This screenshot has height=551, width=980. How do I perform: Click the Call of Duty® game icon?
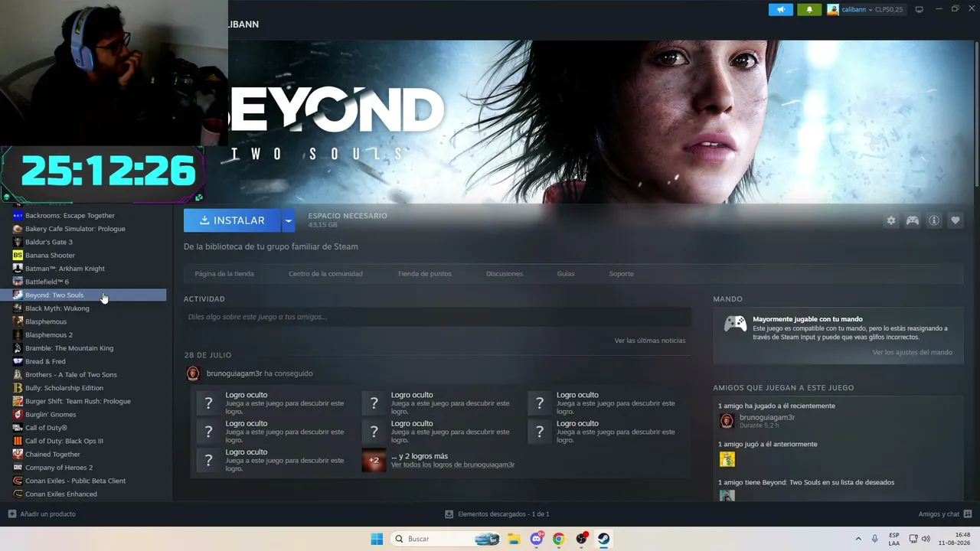pos(18,428)
